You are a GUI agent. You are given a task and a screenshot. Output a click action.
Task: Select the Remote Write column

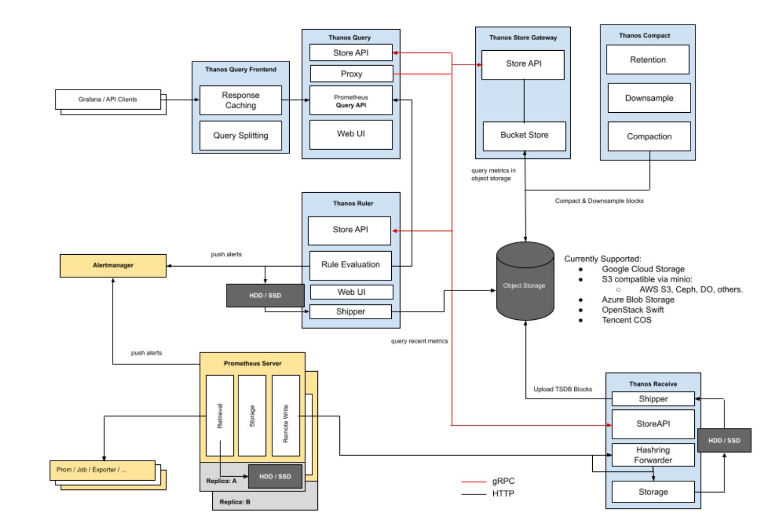[286, 416]
